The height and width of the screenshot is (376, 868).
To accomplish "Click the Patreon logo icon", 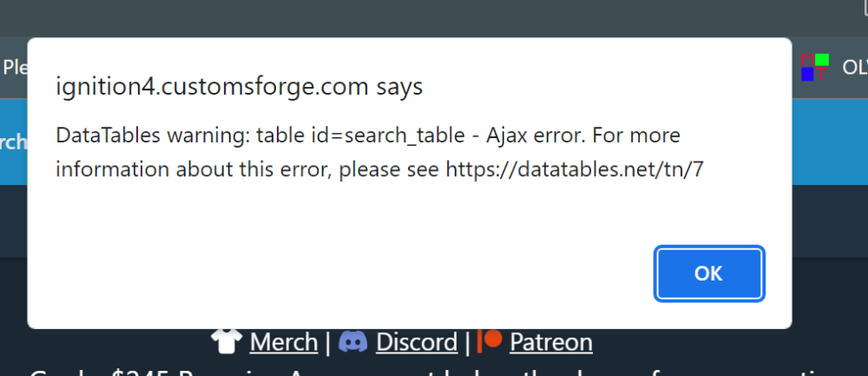I will [x=491, y=340].
